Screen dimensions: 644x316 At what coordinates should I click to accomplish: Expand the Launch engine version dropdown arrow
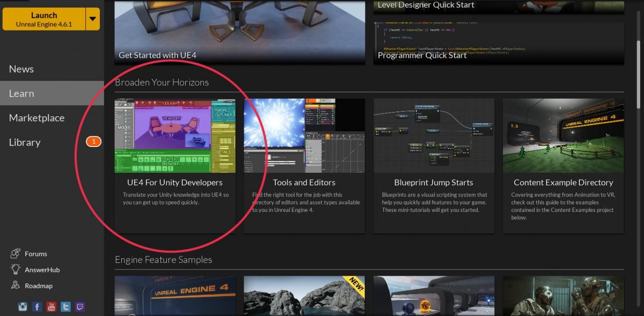[x=93, y=19]
